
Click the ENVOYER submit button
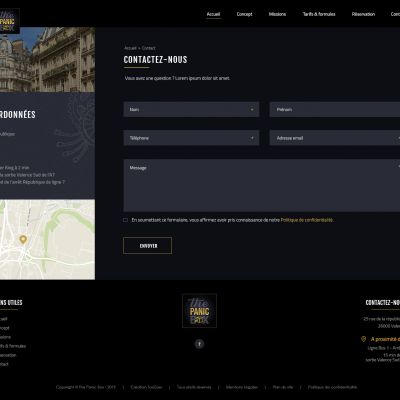pos(148,246)
